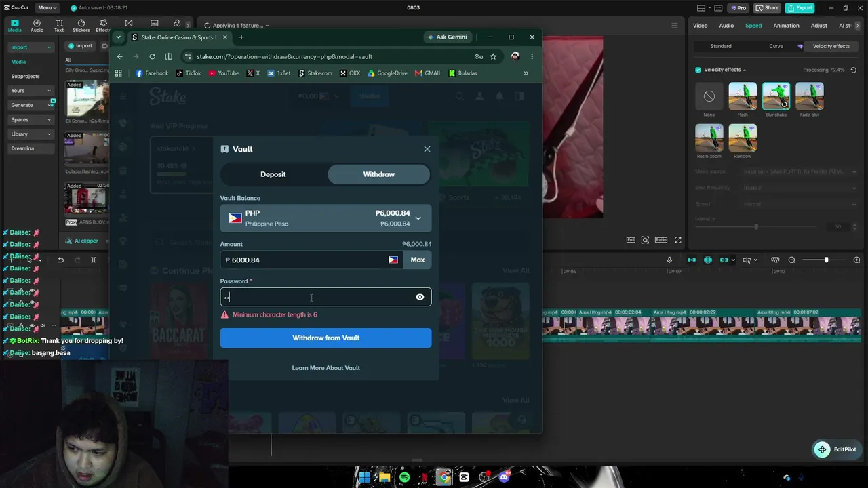The width and height of the screenshot is (868, 488).
Task: Expand the Spaces section in CapCut sidebar
Action: point(31,120)
